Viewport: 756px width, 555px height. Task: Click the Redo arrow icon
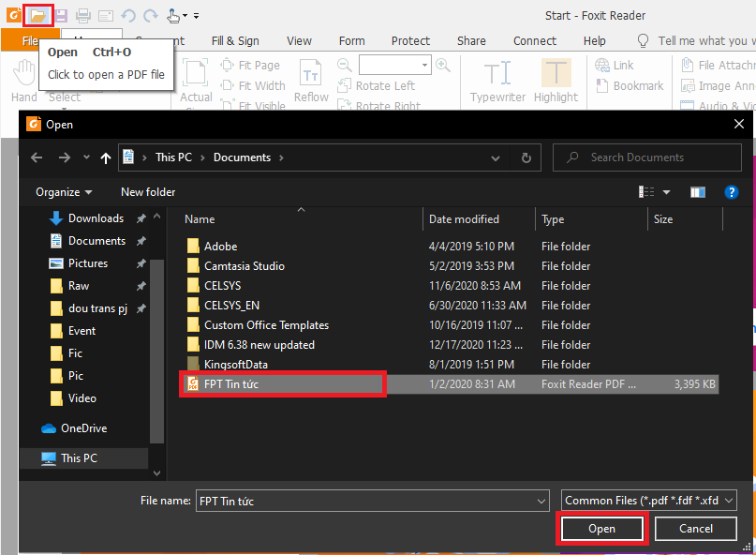(151, 16)
